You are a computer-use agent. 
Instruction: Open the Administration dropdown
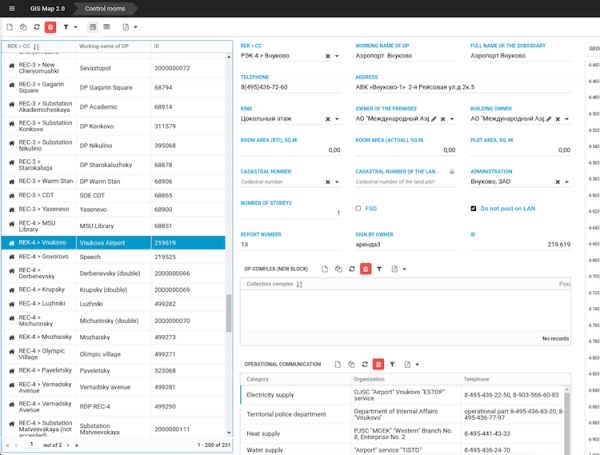(565, 182)
